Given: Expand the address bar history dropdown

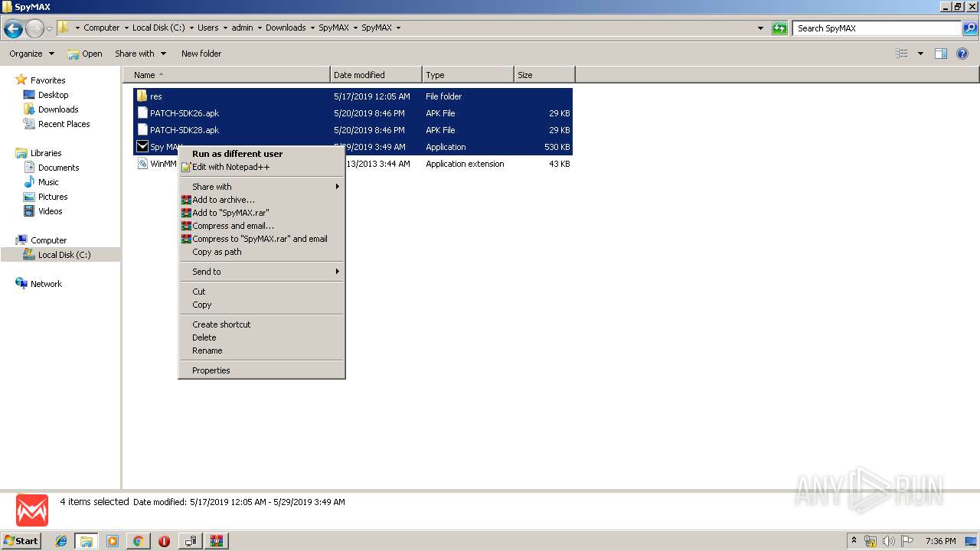Looking at the screenshot, I should click(x=760, y=28).
